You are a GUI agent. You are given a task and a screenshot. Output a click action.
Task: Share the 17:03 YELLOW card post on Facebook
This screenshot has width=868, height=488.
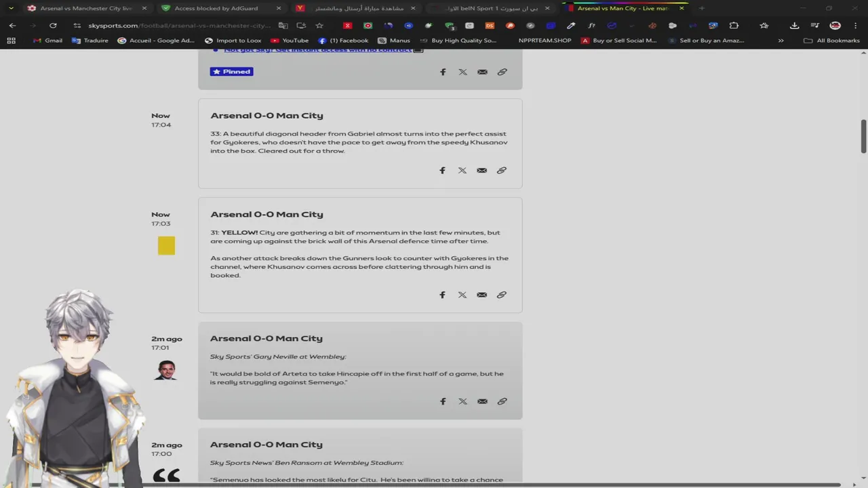(442, 295)
